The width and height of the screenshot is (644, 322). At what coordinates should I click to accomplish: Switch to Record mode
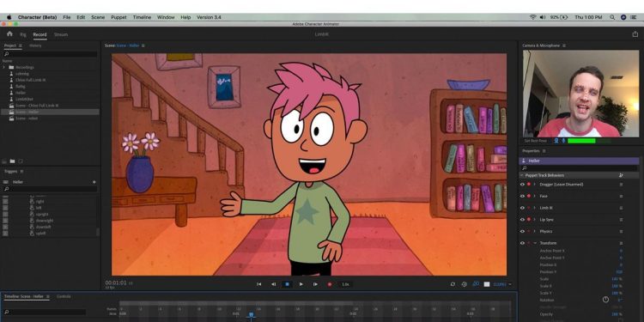tap(39, 35)
